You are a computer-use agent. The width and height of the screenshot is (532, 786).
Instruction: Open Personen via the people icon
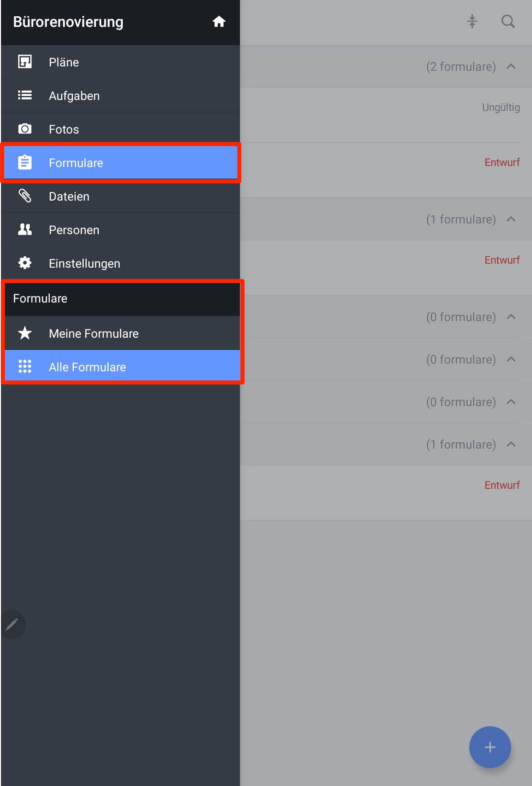coord(25,229)
